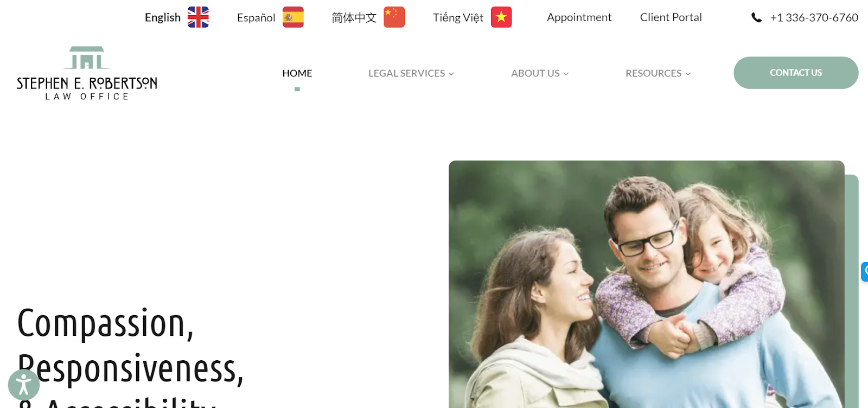
Task: Click the Contact Us button
Action: point(796,73)
